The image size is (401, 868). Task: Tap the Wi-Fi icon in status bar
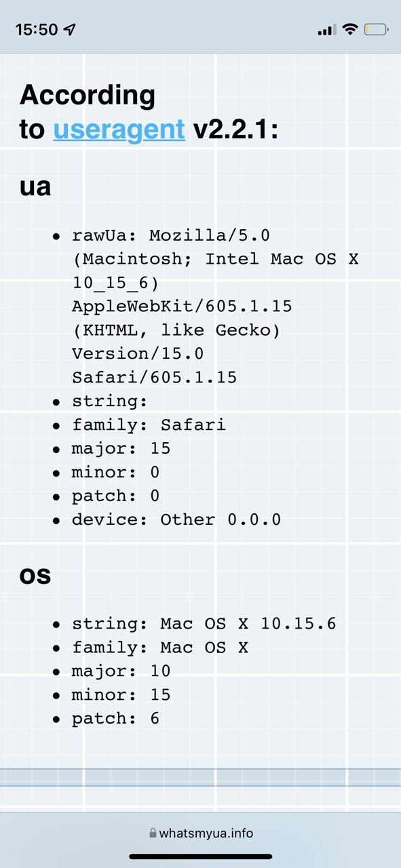[x=349, y=29]
